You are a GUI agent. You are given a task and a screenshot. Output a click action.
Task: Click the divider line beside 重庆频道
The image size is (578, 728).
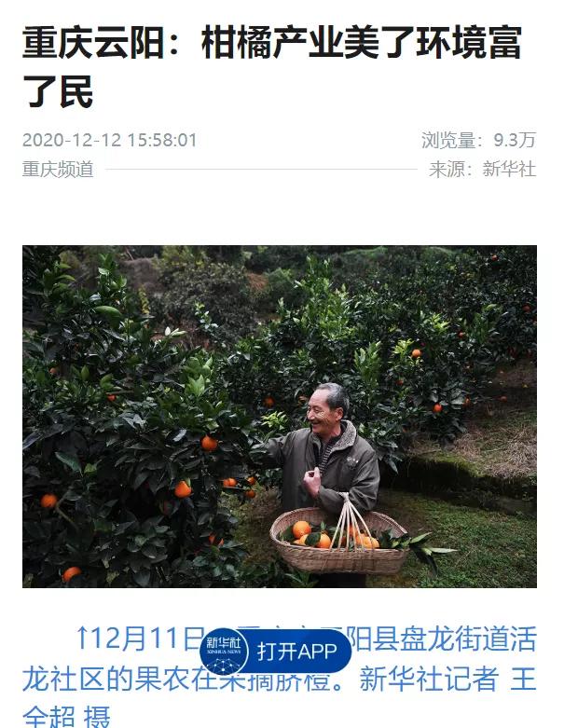click(261, 170)
